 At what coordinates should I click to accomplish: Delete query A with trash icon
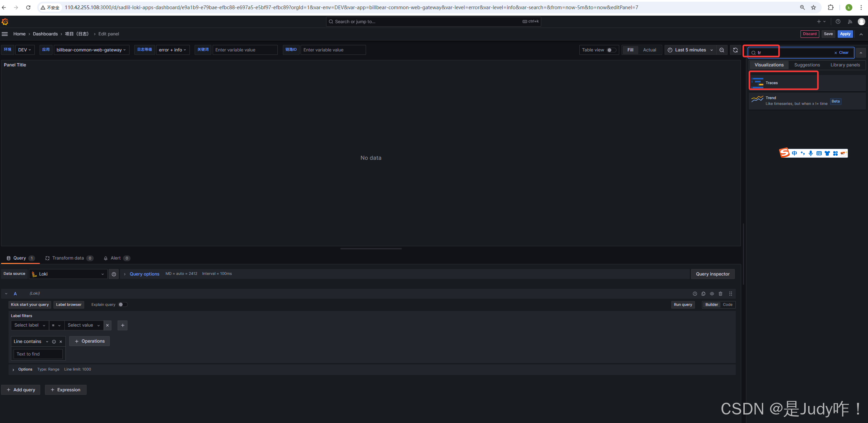pos(720,294)
